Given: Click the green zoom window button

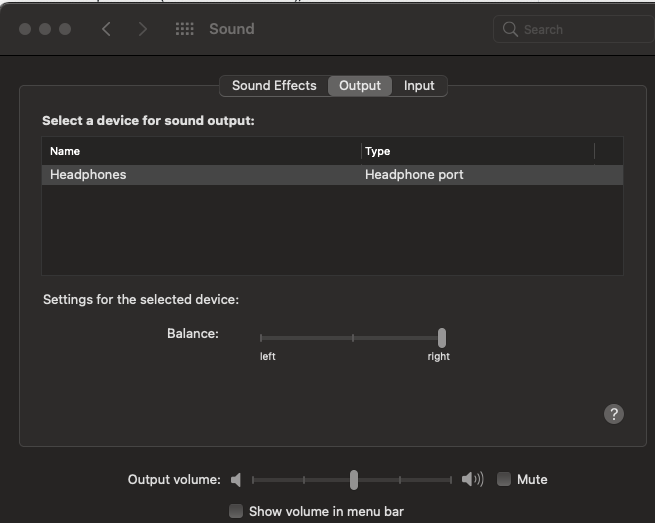Looking at the screenshot, I should [x=65, y=29].
